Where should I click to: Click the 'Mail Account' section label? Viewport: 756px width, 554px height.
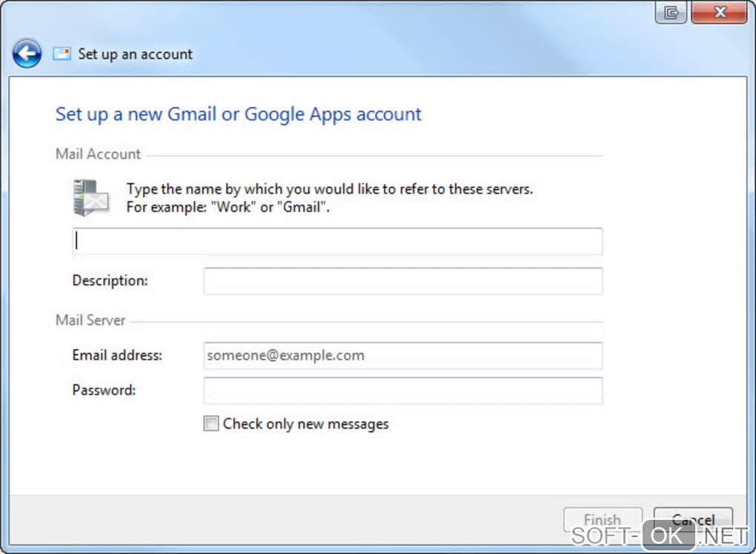point(98,154)
